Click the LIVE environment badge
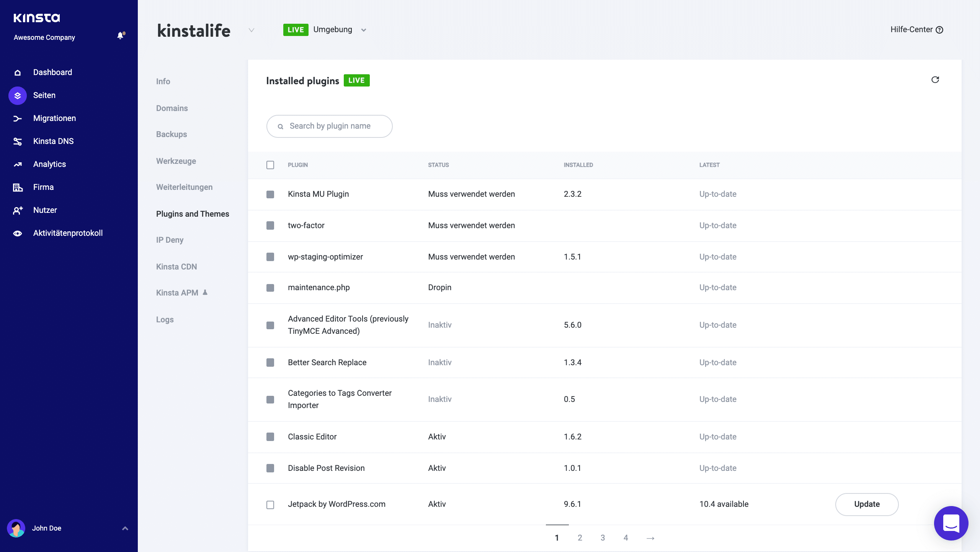This screenshot has height=552, width=980. click(x=296, y=30)
